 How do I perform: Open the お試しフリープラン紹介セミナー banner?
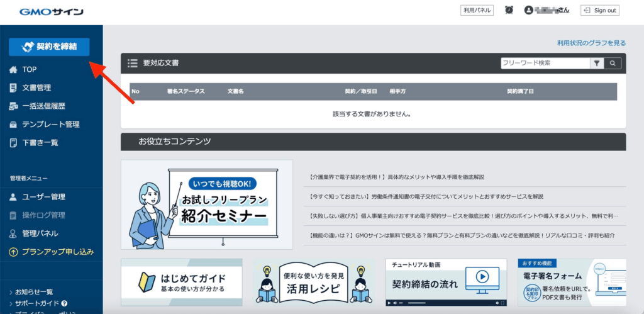(x=206, y=205)
